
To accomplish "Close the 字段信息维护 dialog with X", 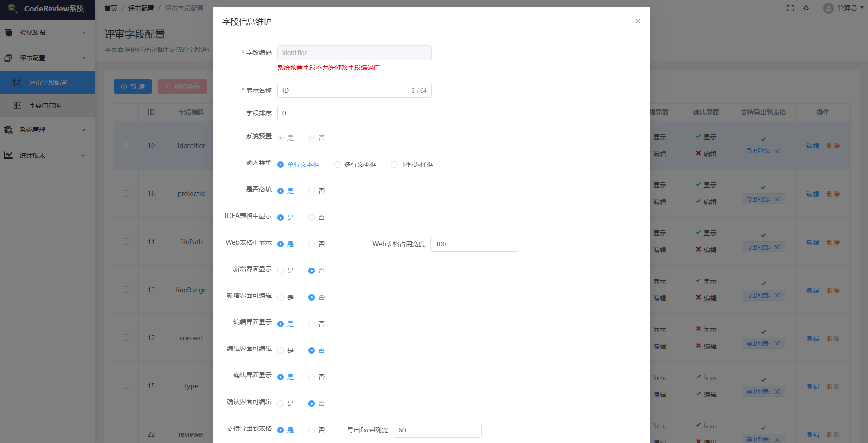I will point(637,21).
